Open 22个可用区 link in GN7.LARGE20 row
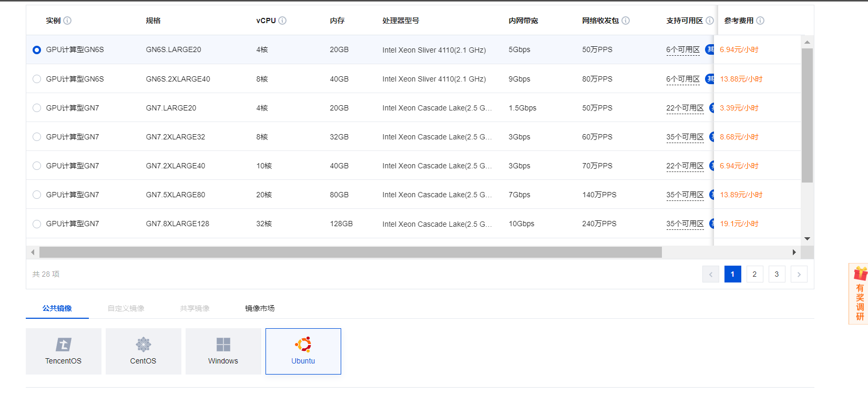 (x=685, y=108)
